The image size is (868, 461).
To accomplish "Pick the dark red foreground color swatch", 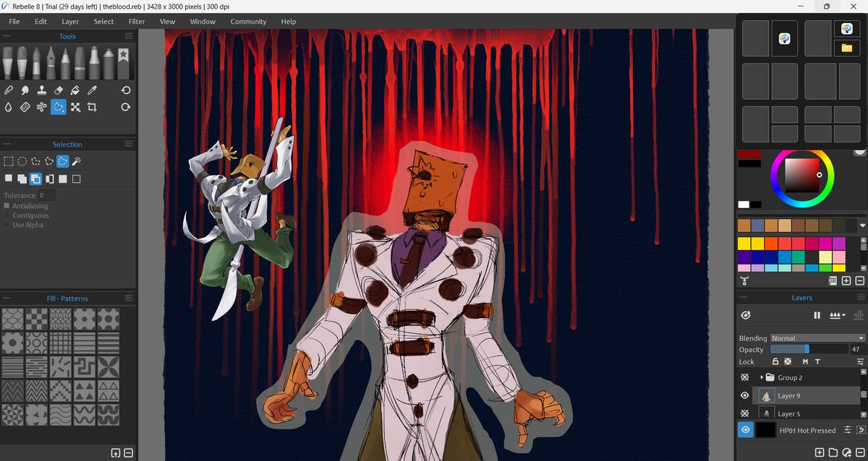I will pyautogui.click(x=749, y=154).
